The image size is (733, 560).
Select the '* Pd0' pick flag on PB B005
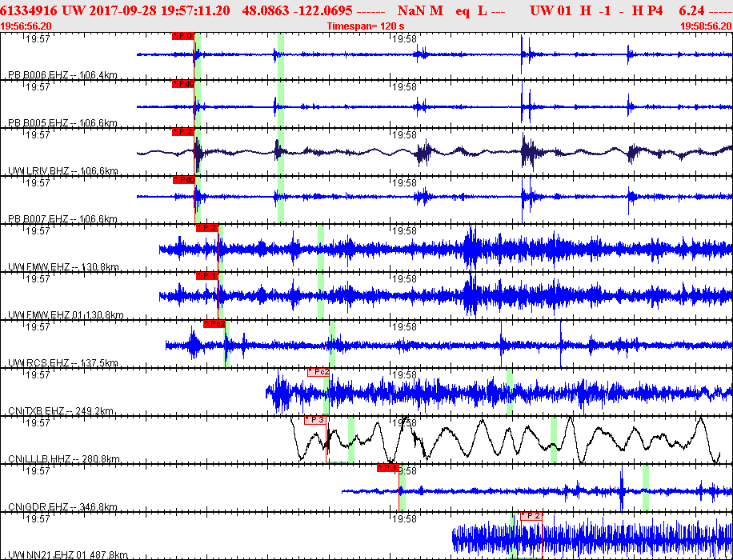182,84
